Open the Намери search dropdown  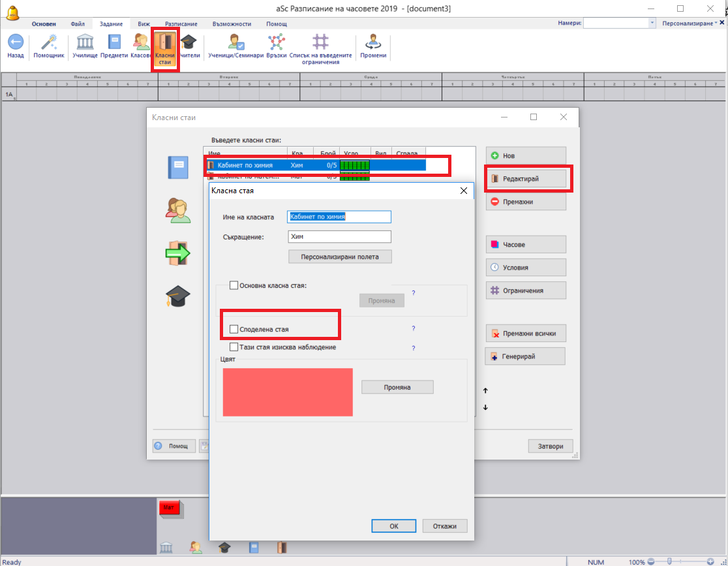(652, 23)
